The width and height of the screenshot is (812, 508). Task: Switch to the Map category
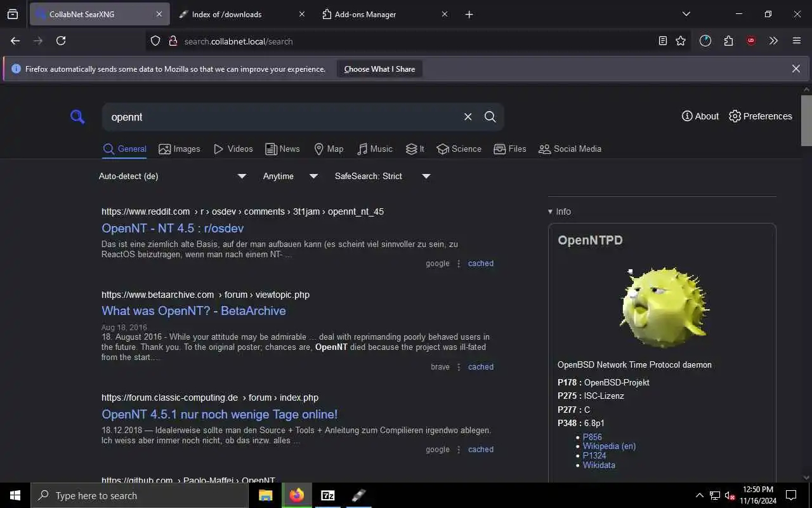click(x=329, y=149)
